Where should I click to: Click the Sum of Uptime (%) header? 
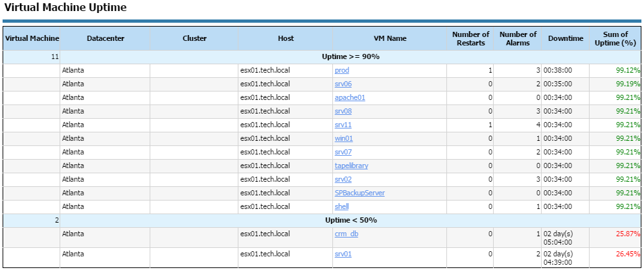(x=615, y=38)
